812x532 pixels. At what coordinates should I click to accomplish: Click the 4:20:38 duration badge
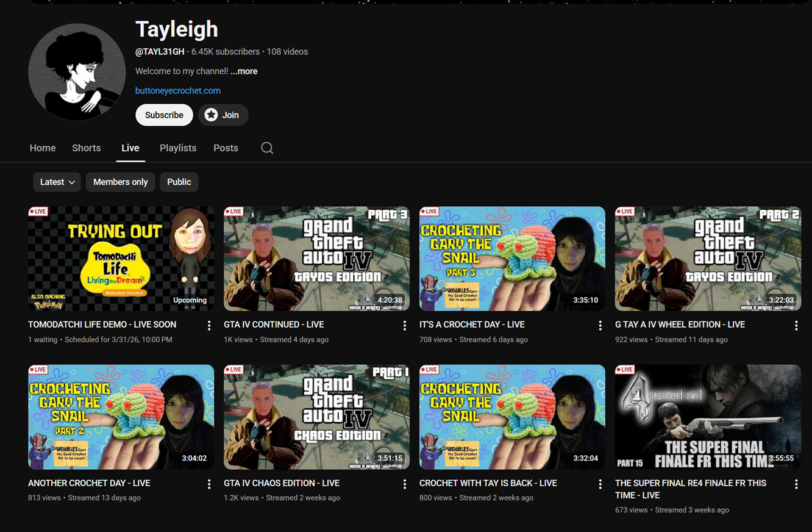390,300
